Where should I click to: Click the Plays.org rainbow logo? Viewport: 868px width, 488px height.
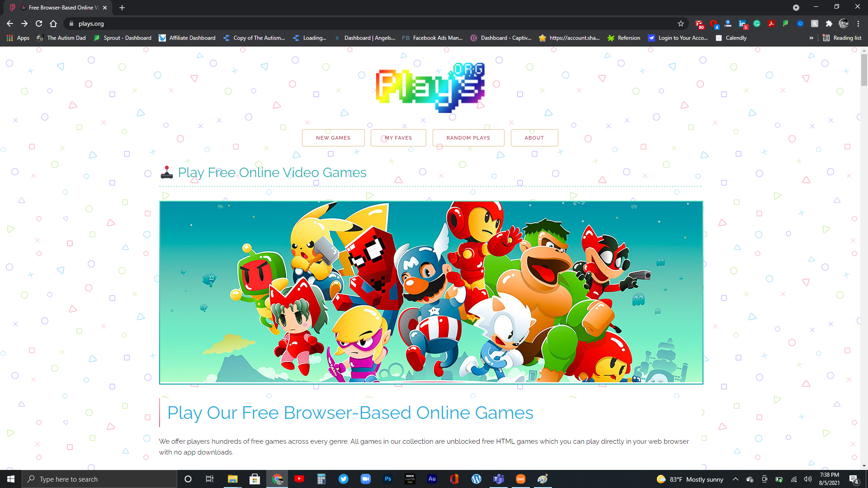point(430,88)
